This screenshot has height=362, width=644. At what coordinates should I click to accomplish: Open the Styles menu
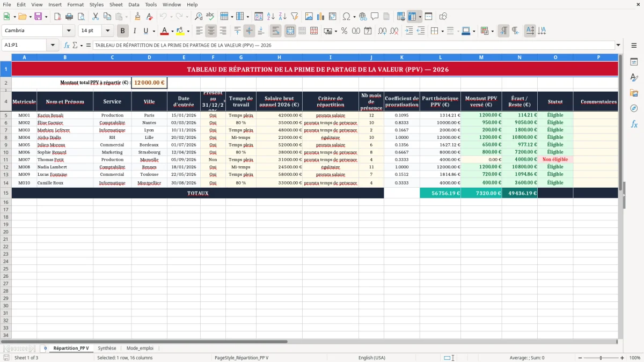[x=97, y=4]
